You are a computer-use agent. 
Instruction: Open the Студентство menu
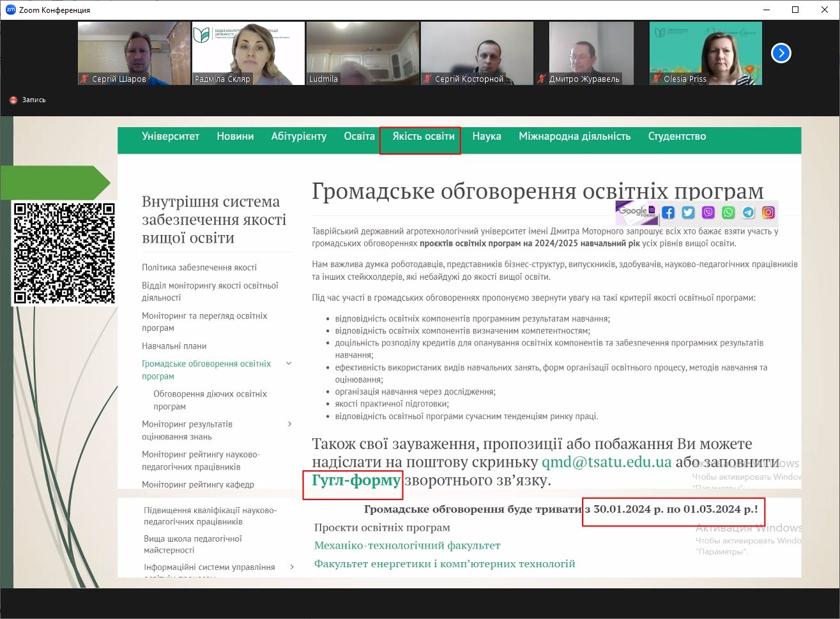pyautogui.click(x=677, y=136)
